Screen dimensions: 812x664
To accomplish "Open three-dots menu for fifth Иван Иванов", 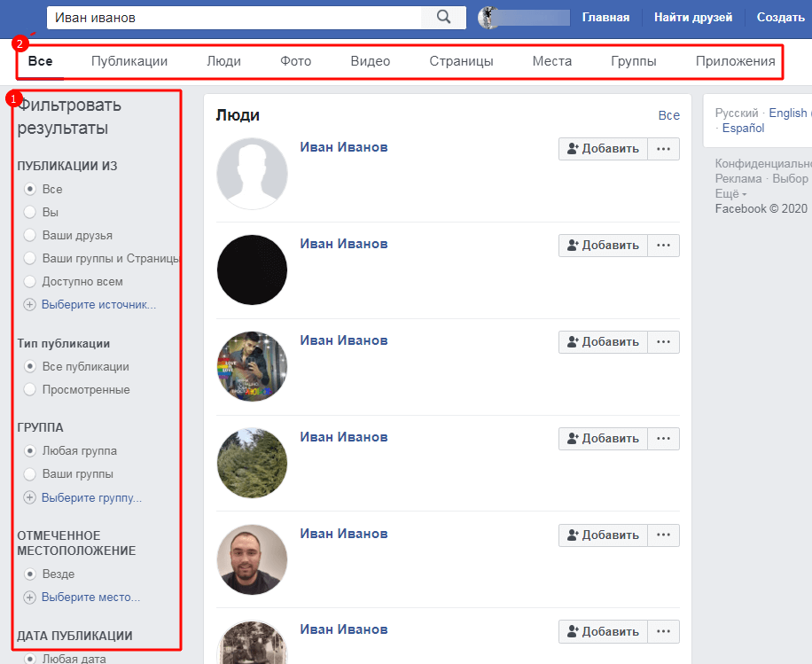I will point(663,535).
